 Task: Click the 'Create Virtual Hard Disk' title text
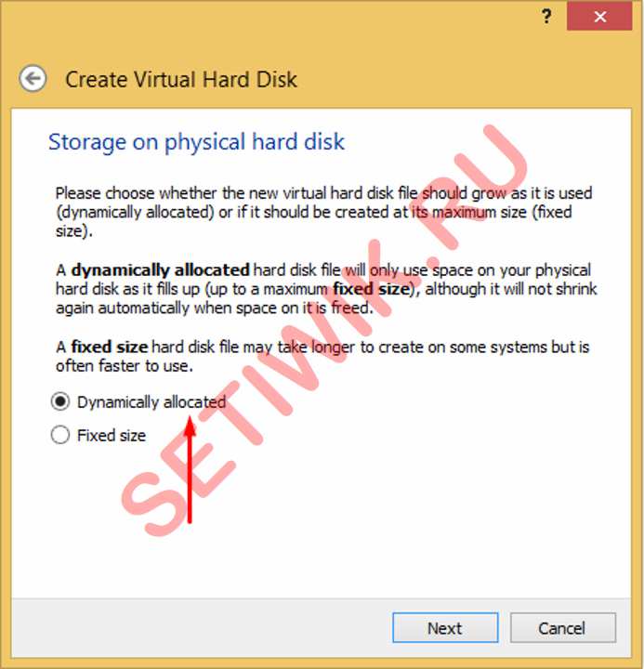(181, 80)
